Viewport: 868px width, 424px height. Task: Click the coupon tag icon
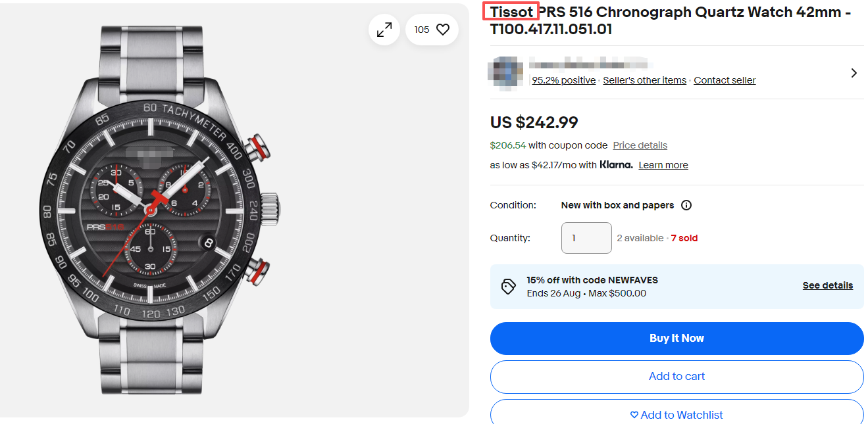[508, 286]
